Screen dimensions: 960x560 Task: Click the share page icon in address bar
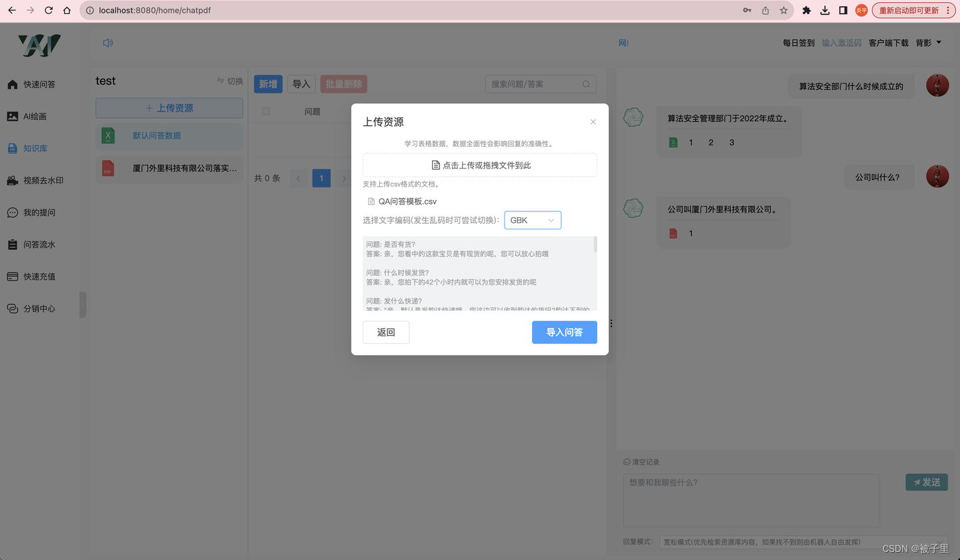(x=765, y=10)
